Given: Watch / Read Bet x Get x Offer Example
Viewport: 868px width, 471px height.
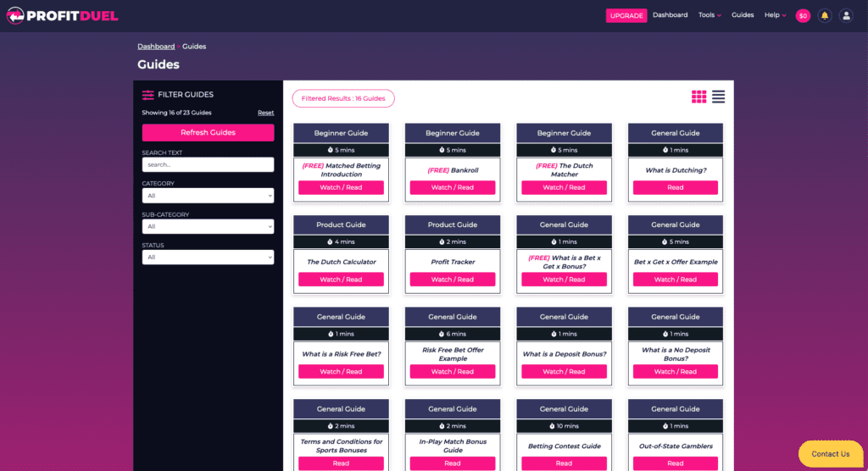Looking at the screenshot, I should point(676,280).
